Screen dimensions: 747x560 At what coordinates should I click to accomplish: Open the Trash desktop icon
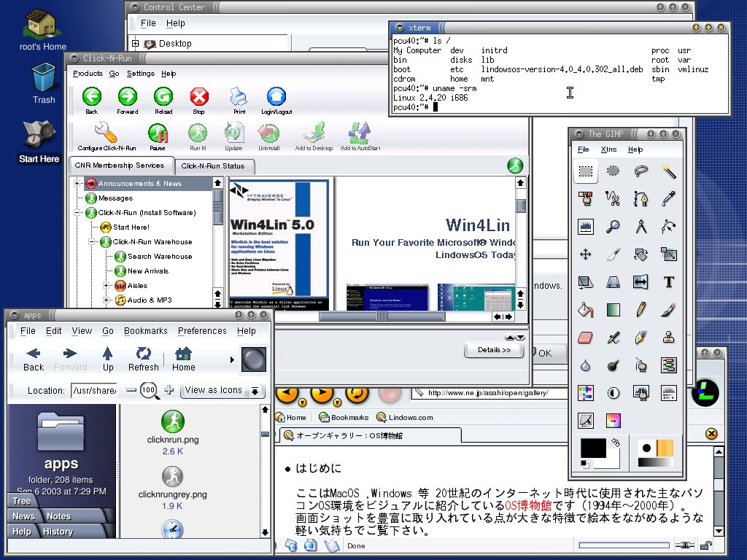44,83
